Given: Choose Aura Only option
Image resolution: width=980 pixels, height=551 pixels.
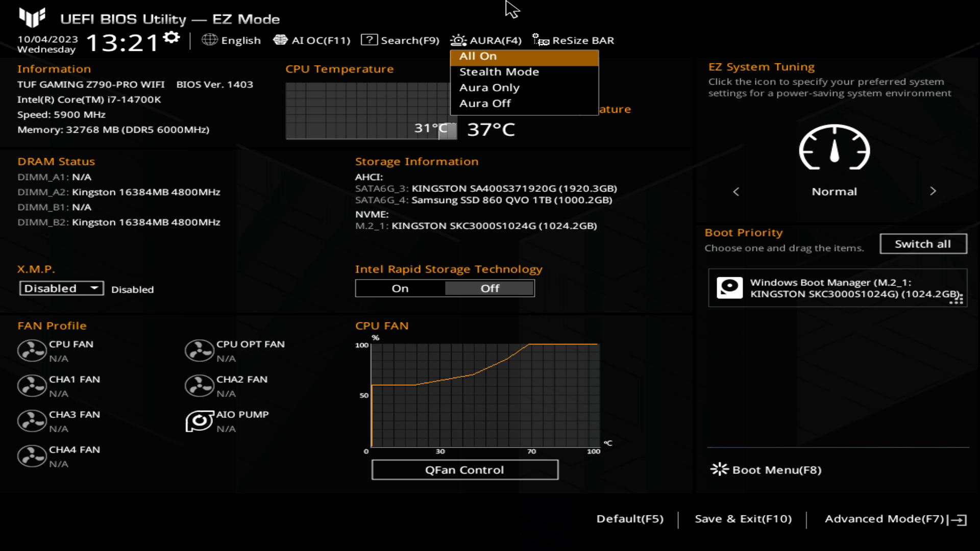Looking at the screenshot, I should (x=524, y=88).
